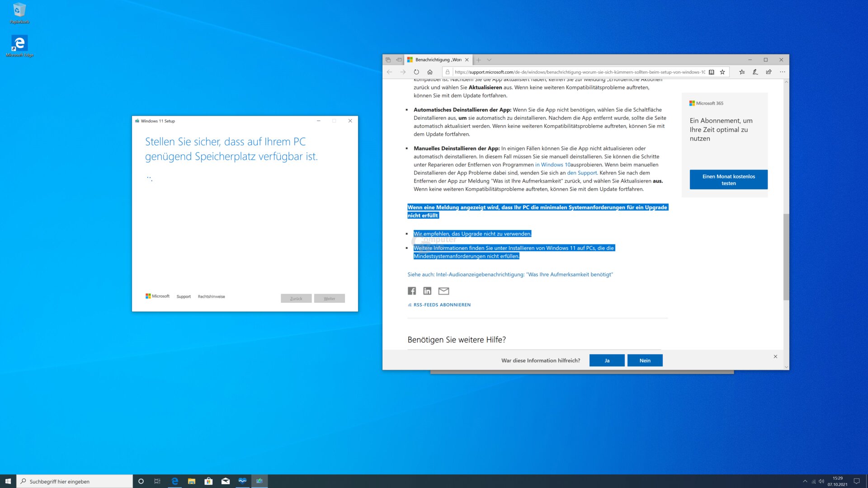Open Mail app from taskbar

pos(226,482)
